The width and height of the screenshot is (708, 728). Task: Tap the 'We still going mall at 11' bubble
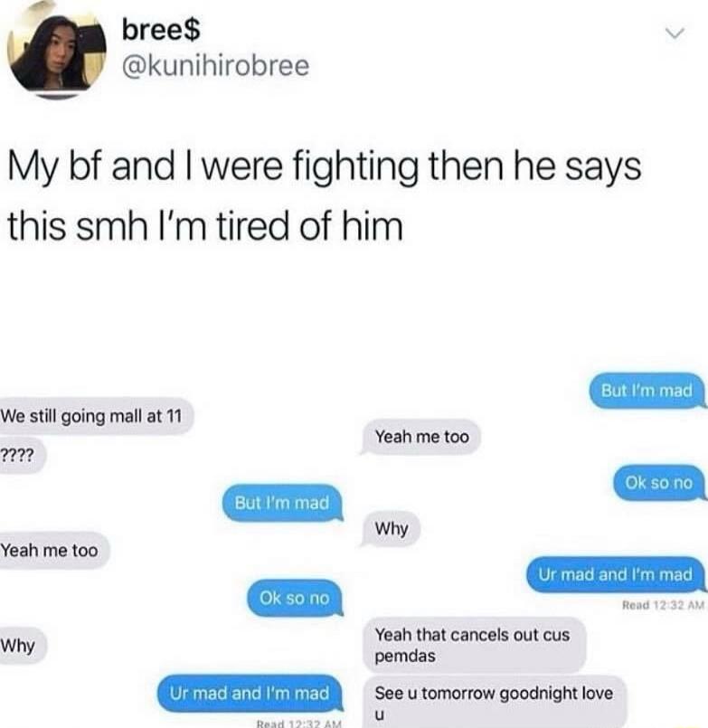pyautogui.click(x=95, y=416)
